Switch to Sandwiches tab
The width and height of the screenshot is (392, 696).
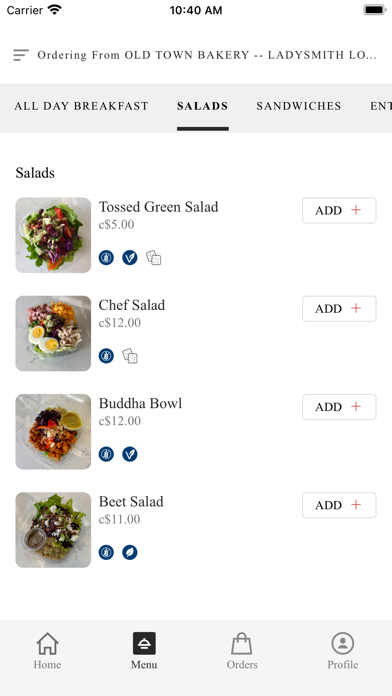299,106
